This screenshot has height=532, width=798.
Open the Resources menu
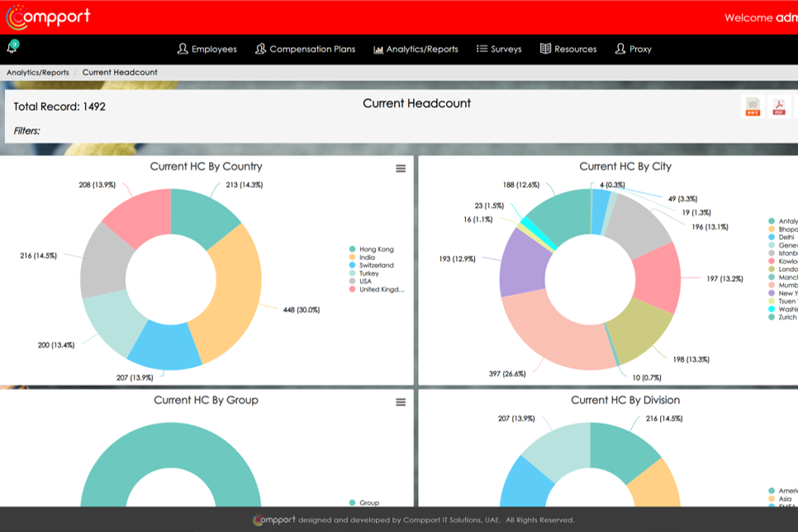[568, 50]
